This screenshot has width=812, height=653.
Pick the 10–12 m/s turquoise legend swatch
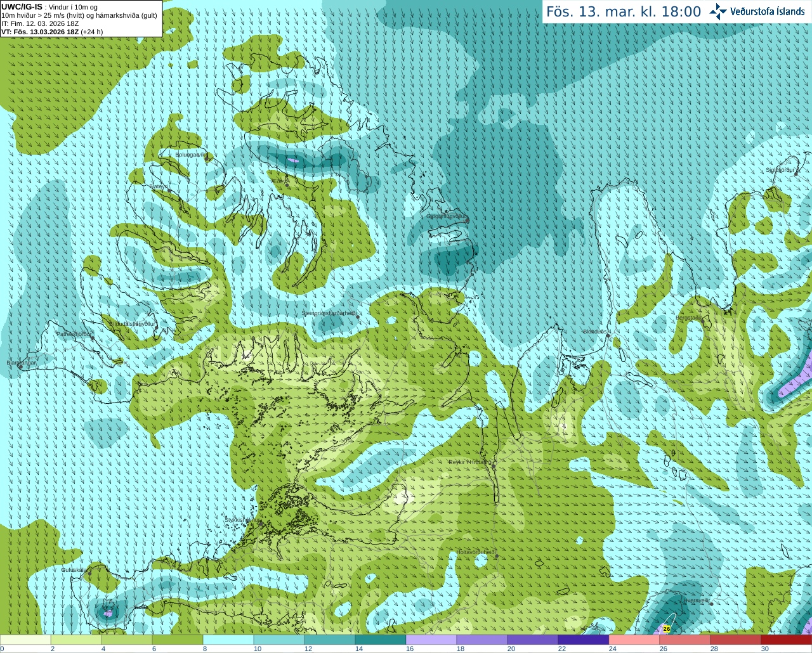tap(279, 640)
